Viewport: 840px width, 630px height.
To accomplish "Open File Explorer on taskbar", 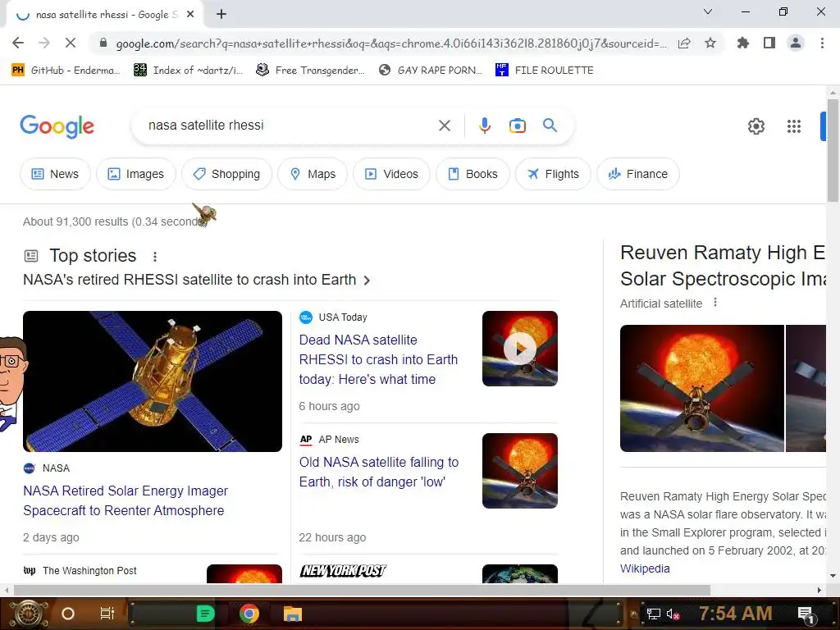I will (x=293, y=614).
